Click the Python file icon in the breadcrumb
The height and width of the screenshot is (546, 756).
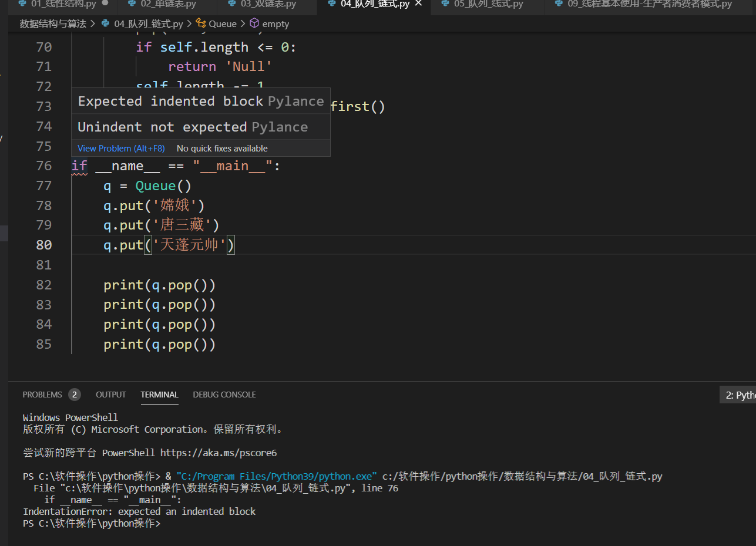(x=105, y=24)
